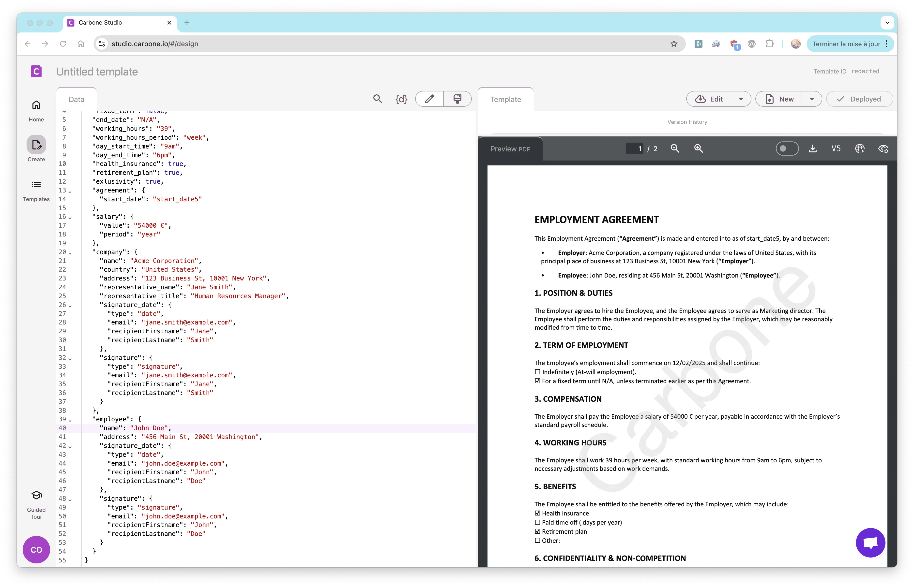Select the Data tab
The height and width of the screenshot is (588, 914).
coord(76,99)
